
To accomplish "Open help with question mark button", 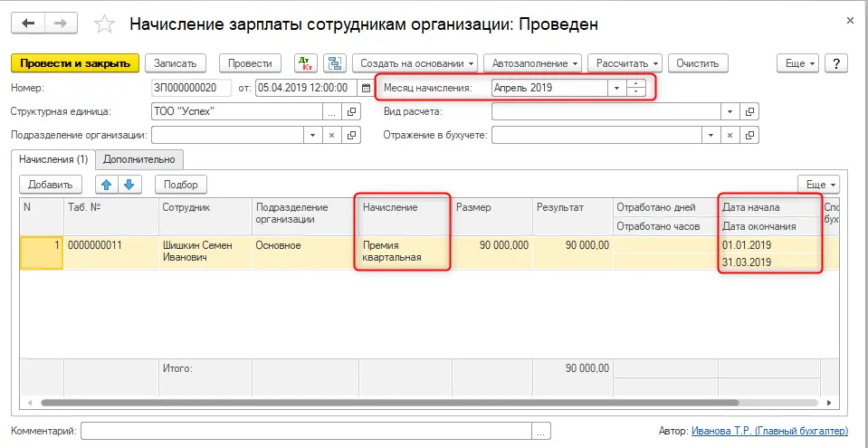I will click(x=836, y=63).
